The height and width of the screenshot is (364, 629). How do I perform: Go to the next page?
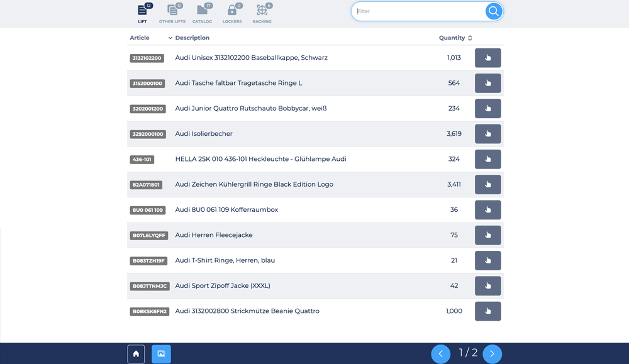pyautogui.click(x=492, y=354)
